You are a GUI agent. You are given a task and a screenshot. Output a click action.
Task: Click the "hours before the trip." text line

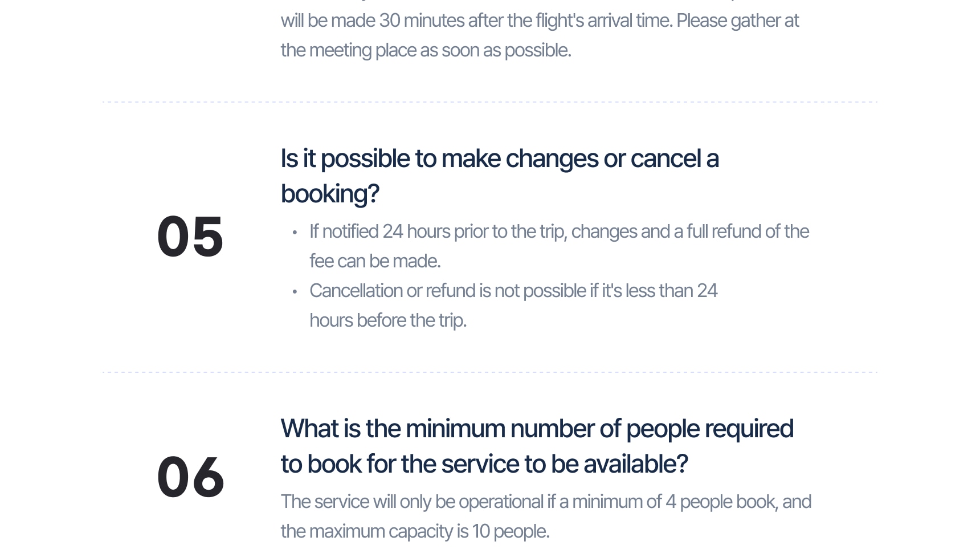point(388,320)
